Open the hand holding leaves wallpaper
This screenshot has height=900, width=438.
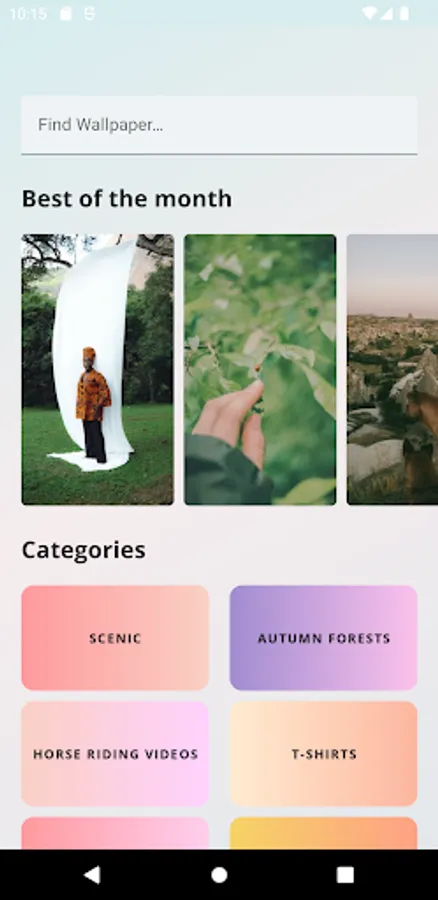point(260,370)
